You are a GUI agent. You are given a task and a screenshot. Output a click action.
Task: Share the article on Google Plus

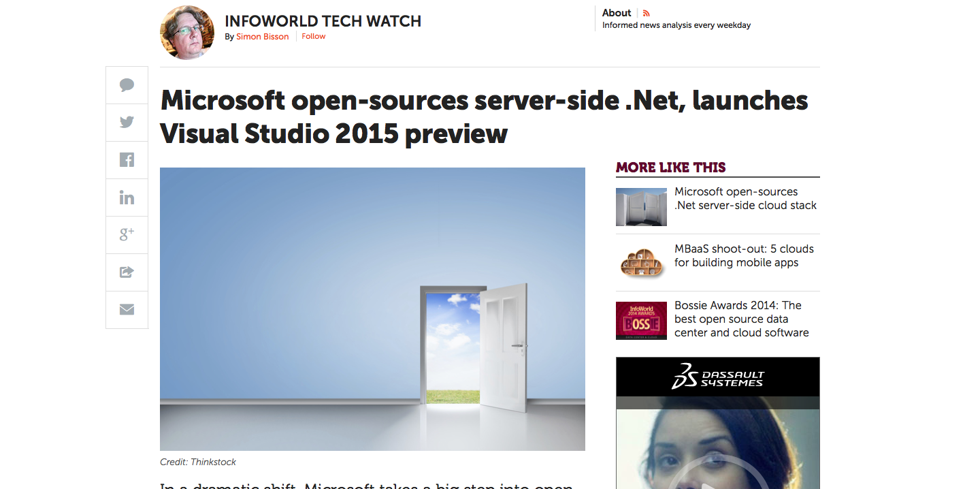point(127,235)
